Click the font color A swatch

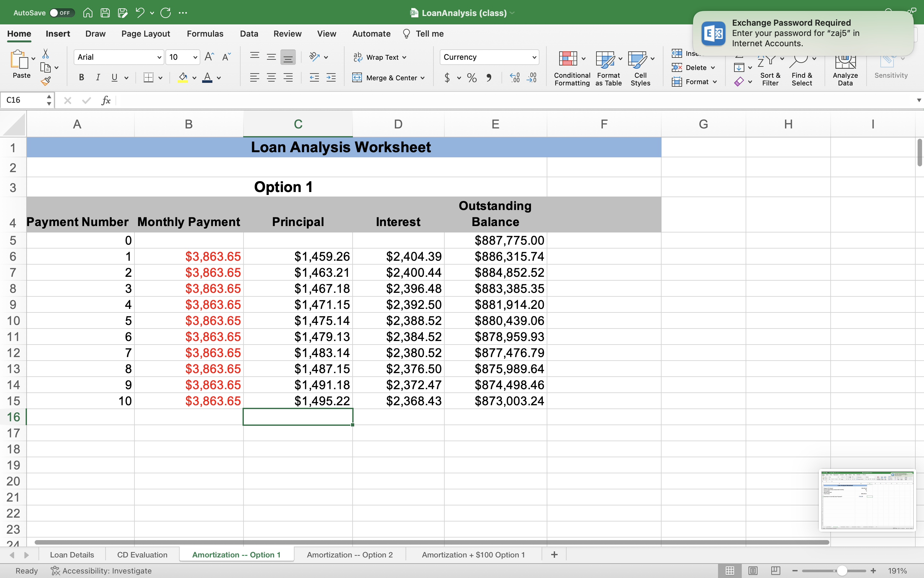click(207, 78)
